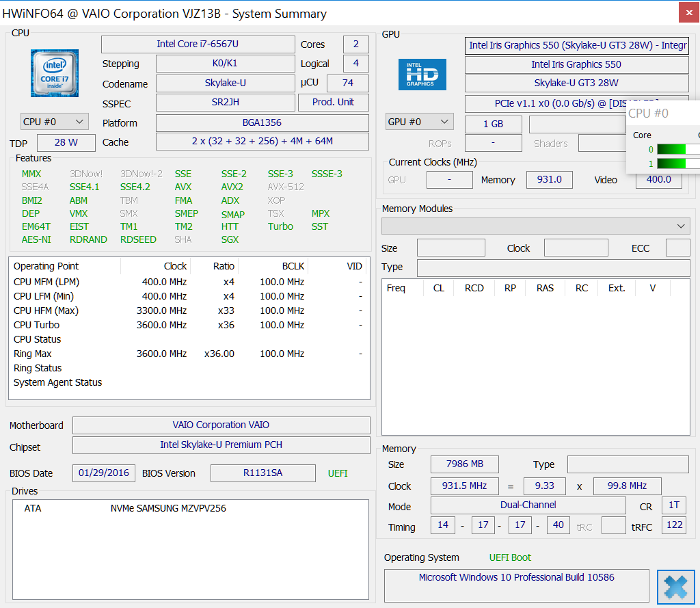Click the BIOS Version field R1131SA

[262, 473]
